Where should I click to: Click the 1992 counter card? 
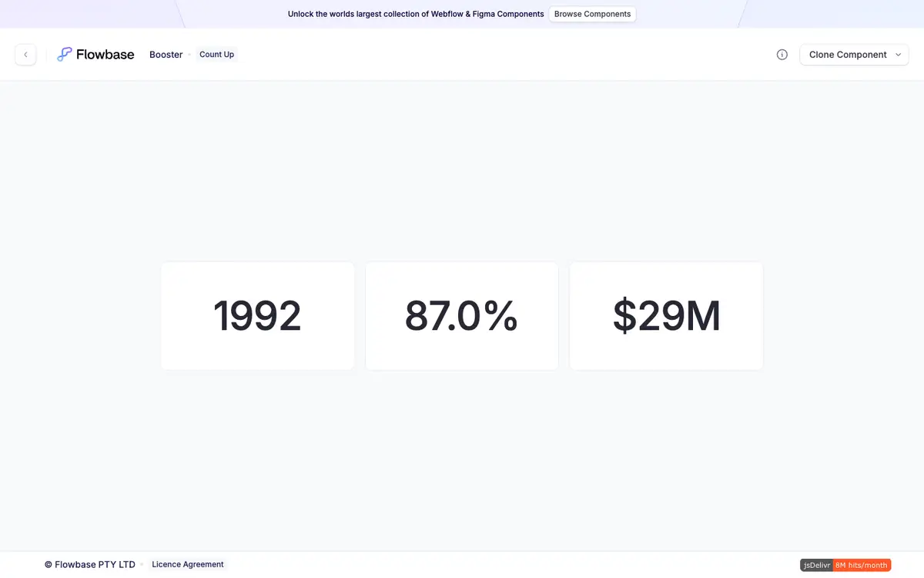pos(257,316)
